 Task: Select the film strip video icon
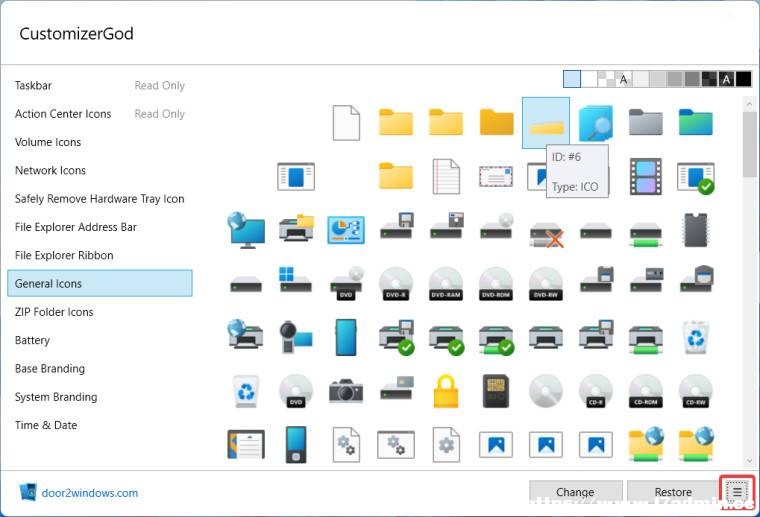pyautogui.click(x=646, y=176)
